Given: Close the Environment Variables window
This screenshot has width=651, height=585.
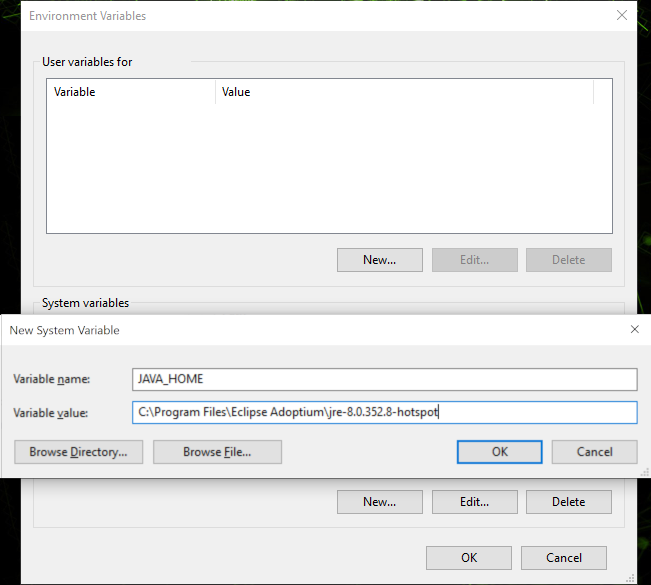Looking at the screenshot, I should [622, 16].
